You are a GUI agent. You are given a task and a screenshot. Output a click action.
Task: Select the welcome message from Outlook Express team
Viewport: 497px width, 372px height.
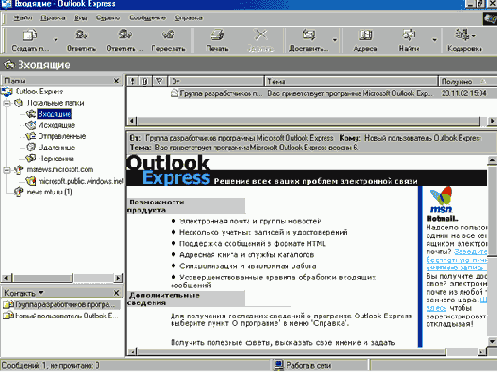click(x=311, y=93)
